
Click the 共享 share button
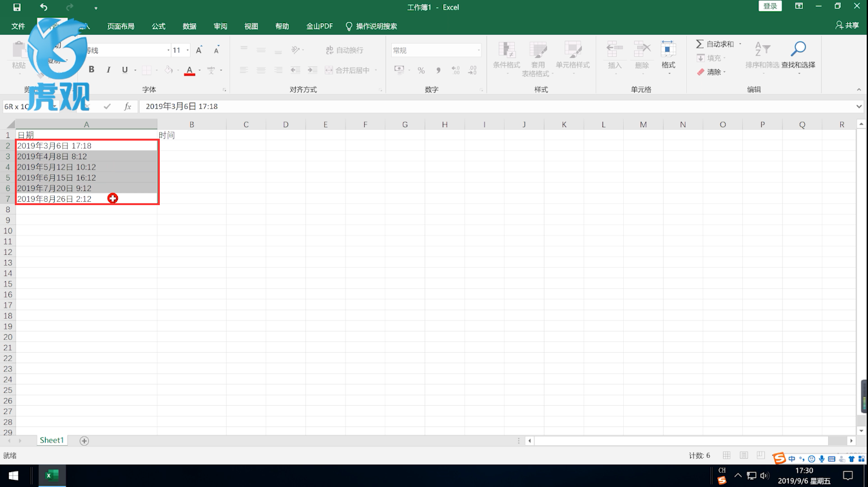coord(847,26)
